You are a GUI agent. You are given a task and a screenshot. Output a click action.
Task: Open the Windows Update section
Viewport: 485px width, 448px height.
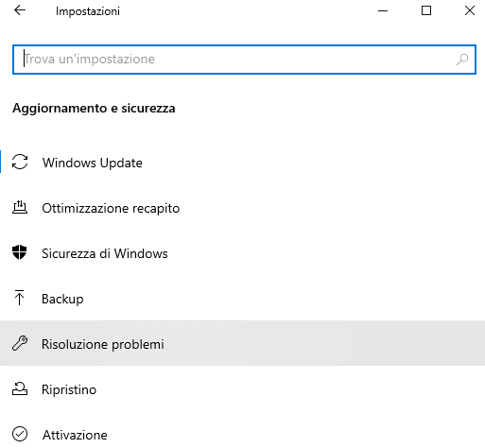point(242,163)
